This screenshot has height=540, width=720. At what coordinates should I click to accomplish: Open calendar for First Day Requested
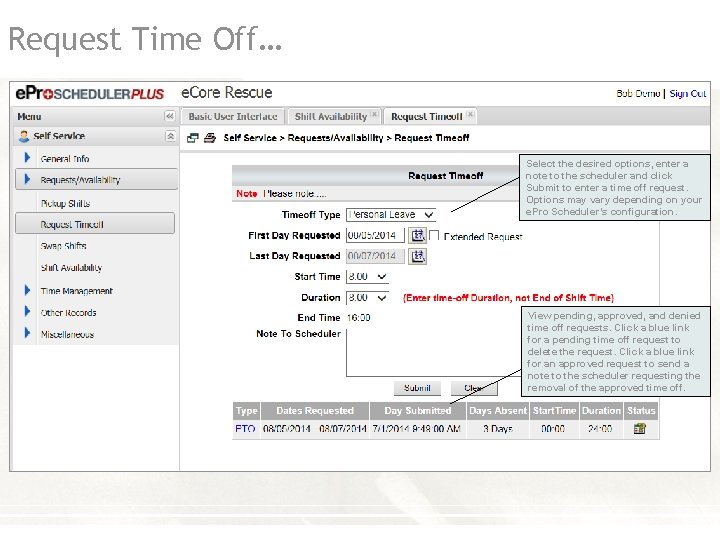coord(417,236)
